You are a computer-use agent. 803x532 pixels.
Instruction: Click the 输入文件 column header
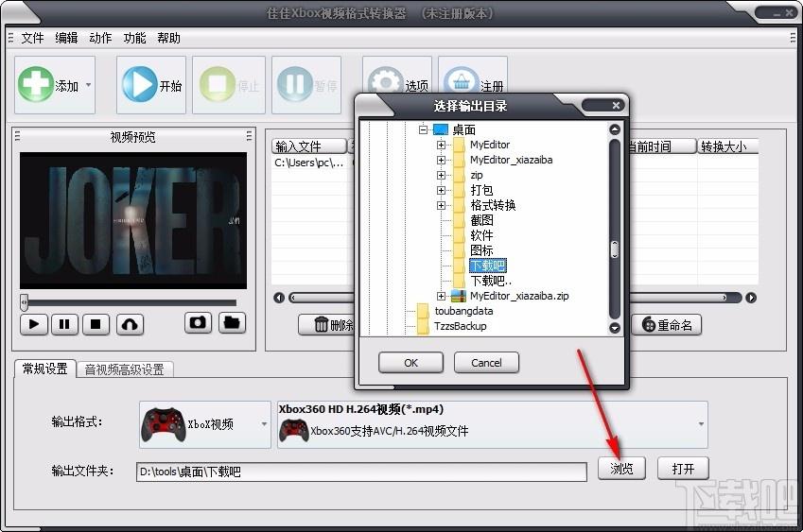click(308, 146)
